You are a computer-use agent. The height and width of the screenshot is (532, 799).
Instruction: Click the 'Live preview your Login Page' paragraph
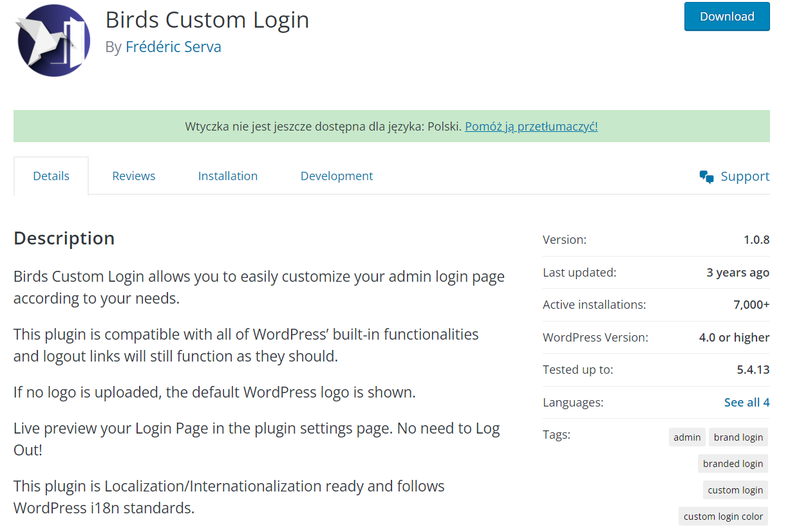click(257, 439)
